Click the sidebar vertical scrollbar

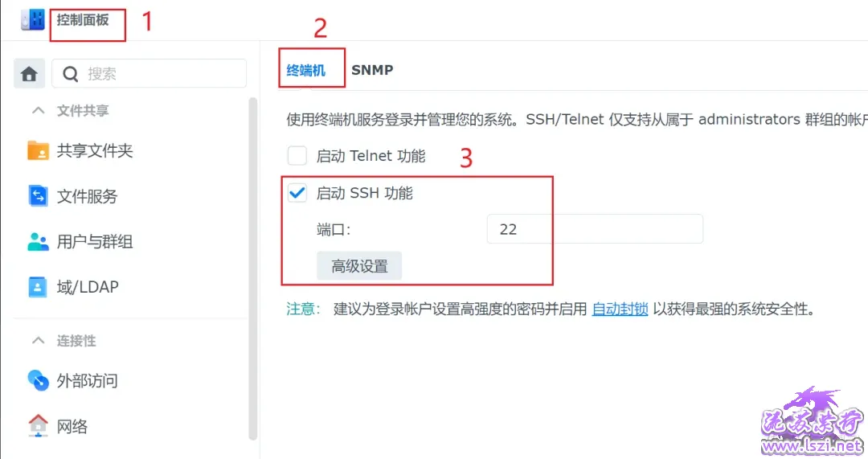point(253,268)
